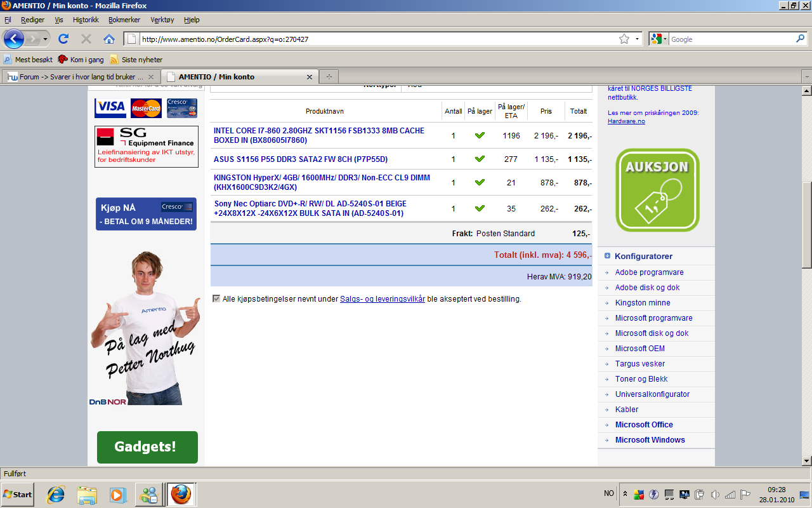Image resolution: width=812 pixels, height=508 pixels.
Task: Open the recent pages dropdown
Action: click(x=46, y=39)
